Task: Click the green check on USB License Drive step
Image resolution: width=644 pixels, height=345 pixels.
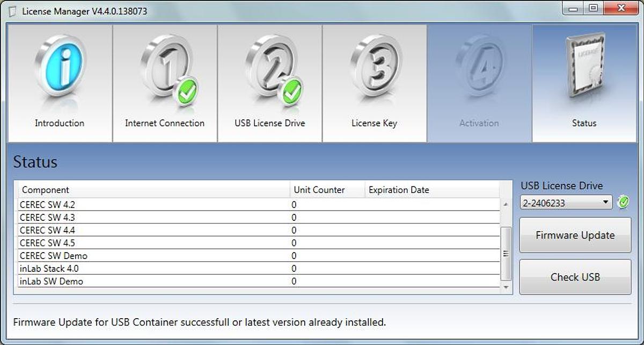Action: pyautogui.click(x=292, y=91)
